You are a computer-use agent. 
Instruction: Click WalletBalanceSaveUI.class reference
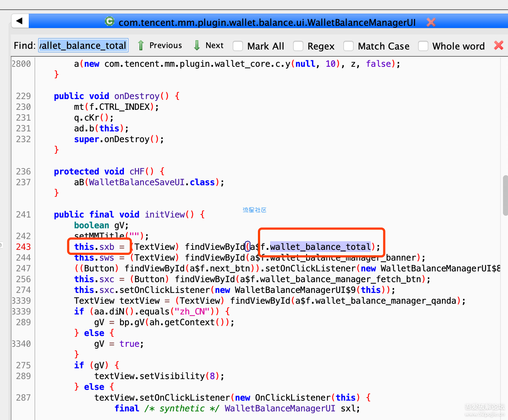tap(152, 182)
